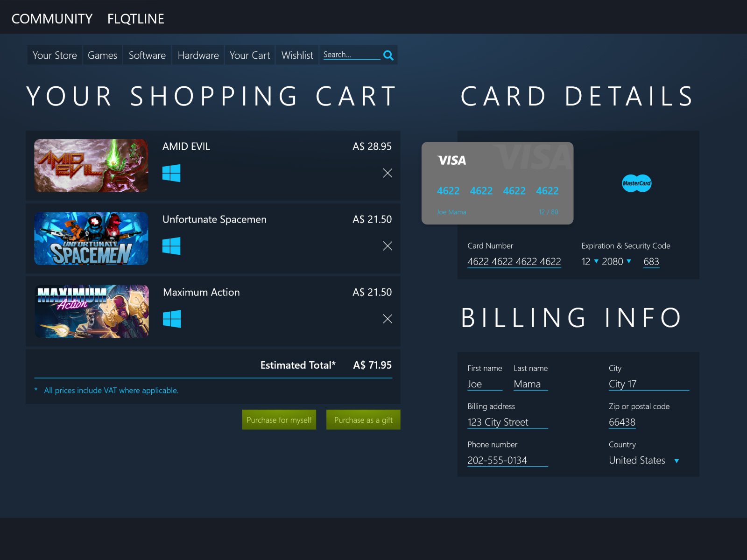The width and height of the screenshot is (747, 560).
Task: Click the Estimated Total amount A$ 71.95
Action: pyautogui.click(x=372, y=365)
